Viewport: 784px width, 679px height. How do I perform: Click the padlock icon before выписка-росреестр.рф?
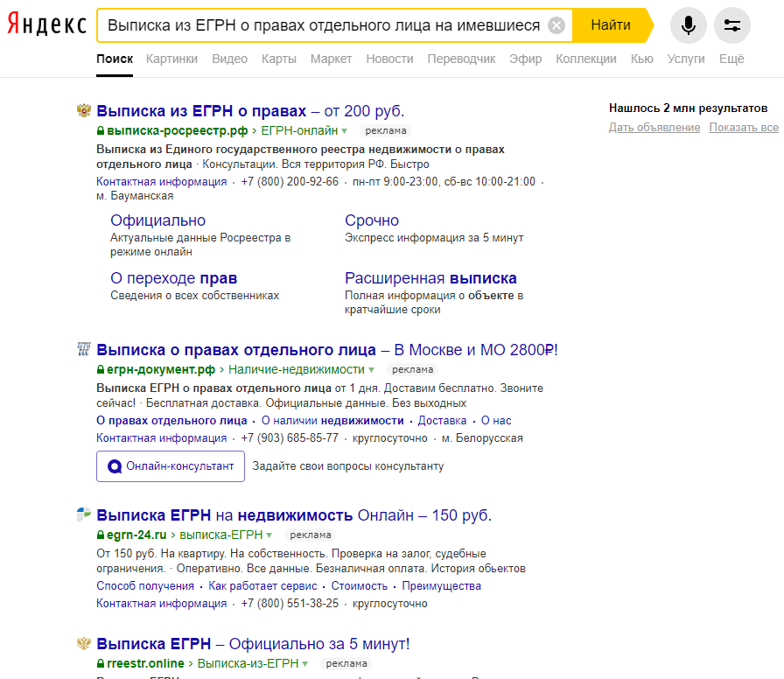tap(101, 131)
